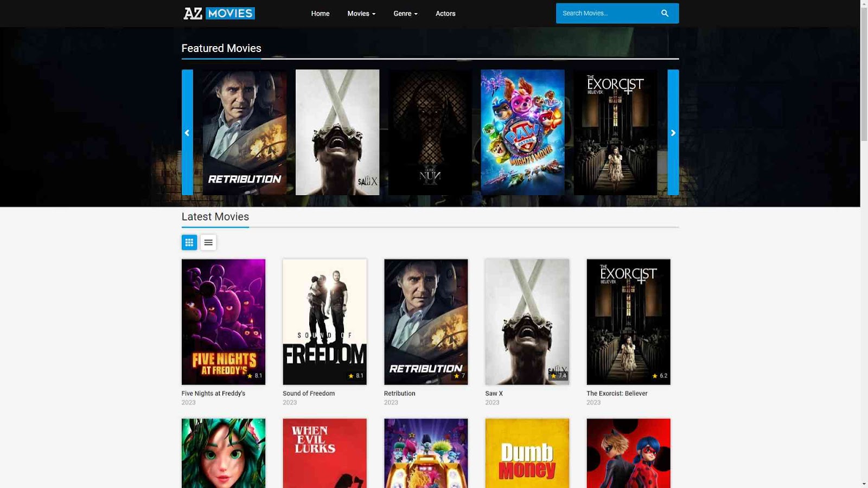Click the Latest Movies heading
Viewport: 868px width, 488px height.
click(215, 217)
